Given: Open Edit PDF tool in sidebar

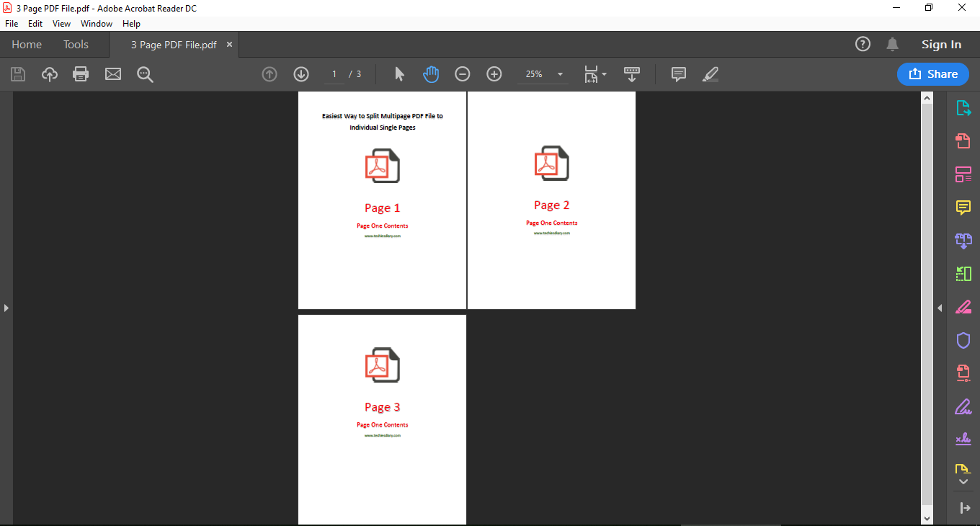Looking at the screenshot, I should click(963, 174).
